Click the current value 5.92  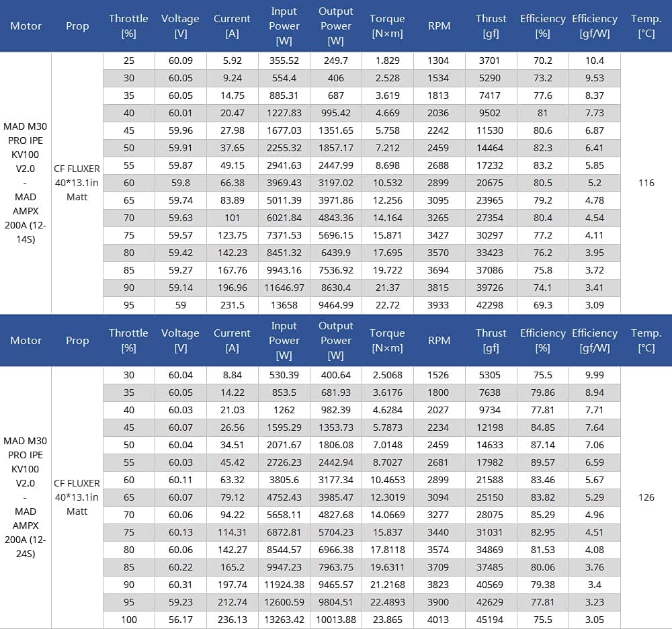(x=232, y=60)
